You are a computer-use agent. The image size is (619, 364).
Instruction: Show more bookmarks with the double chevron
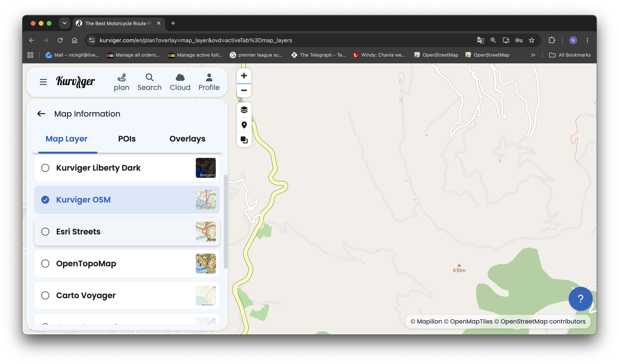click(533, 55)
